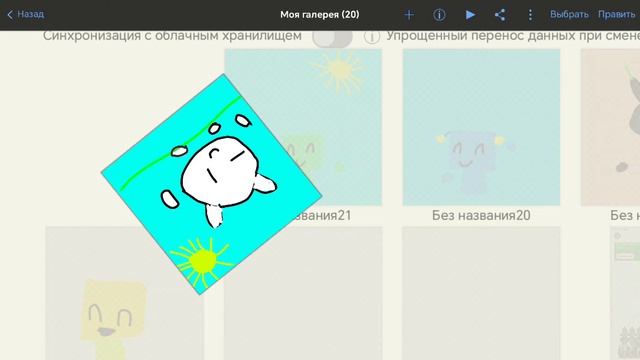Screen dimensions: 640x360
Task: Open the three-dot more options menu
Action: pos(530,15)
